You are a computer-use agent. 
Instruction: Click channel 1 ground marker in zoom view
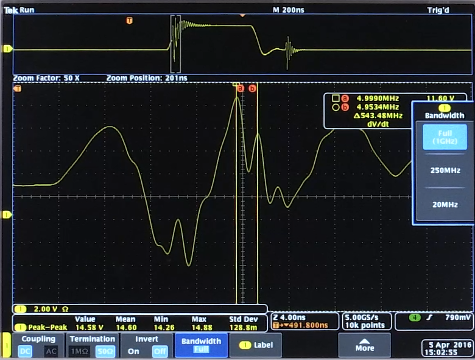coord(7,215)
